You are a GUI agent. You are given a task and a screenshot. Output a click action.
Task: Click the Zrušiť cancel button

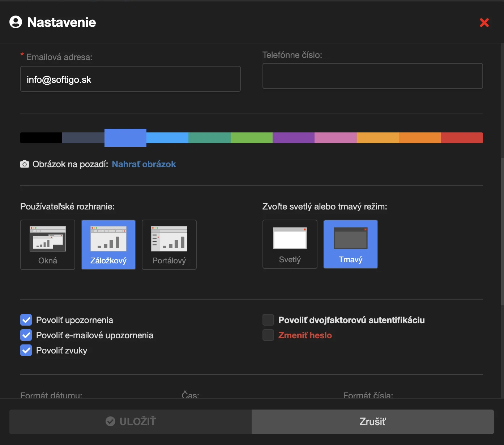(372, 422)
